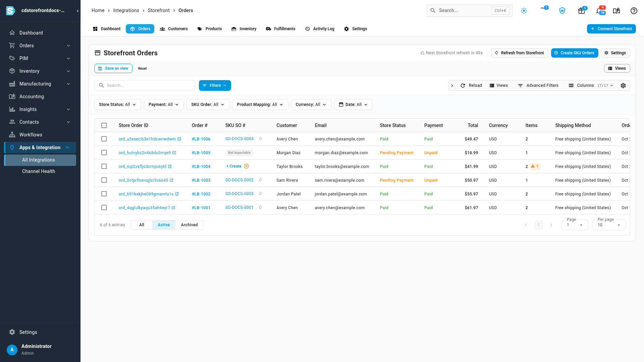The image size is (644, 362).
Task: Select the checkbox for order #LB-1001
Action: coord(104,207)
